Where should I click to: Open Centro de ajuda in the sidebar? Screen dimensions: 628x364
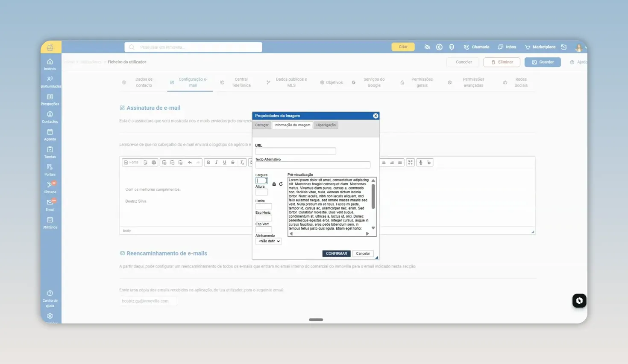coord(50,299)
